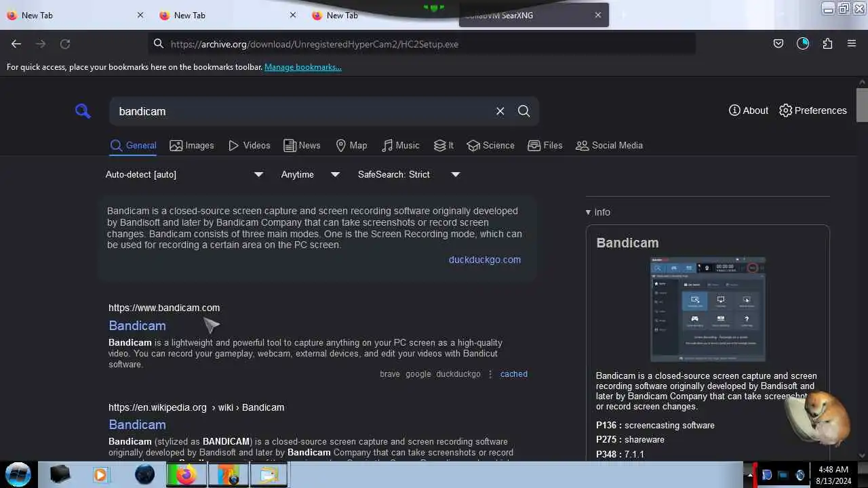This screenshot has width=868, height=488.
Task: Show hidden system tray icons arrow
Action: [751, 474]
